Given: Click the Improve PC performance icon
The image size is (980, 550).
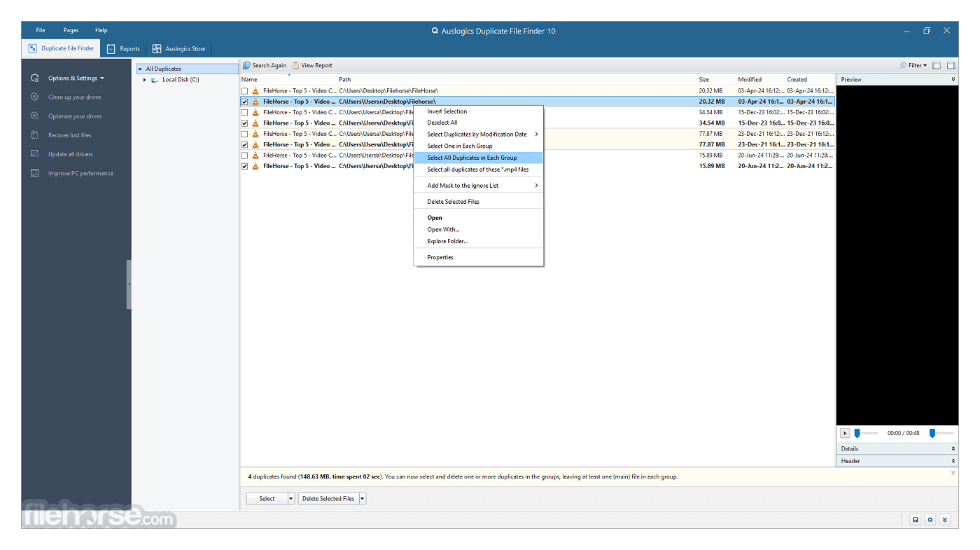Looking at the screenshot, I should 34,173.
